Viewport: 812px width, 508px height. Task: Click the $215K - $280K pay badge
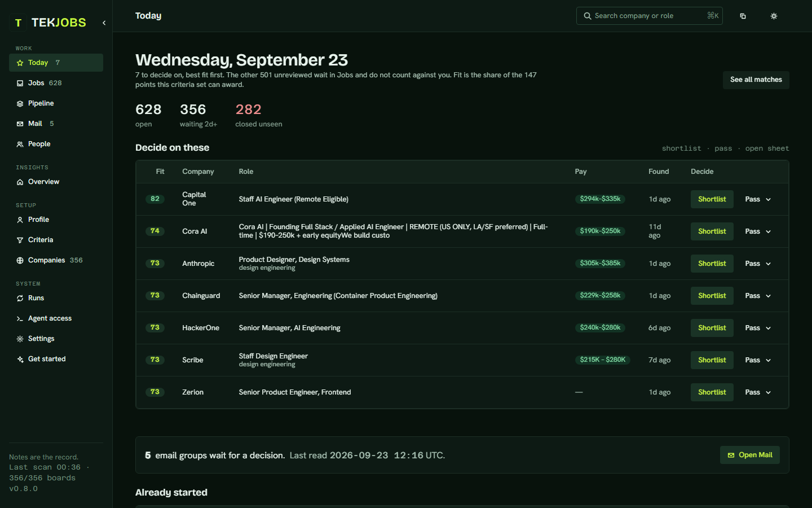(603, 360)
